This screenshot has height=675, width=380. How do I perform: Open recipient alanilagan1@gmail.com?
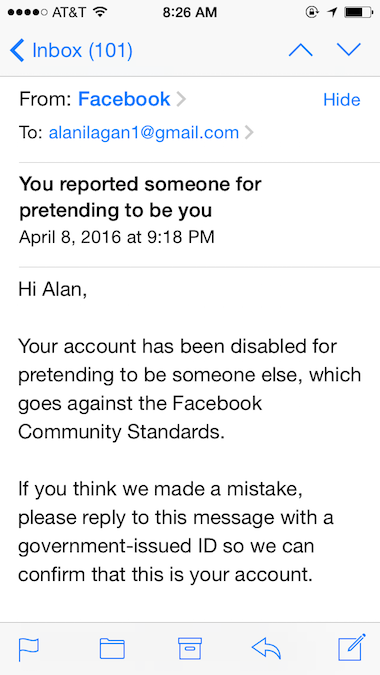click(x=144, y=133)
